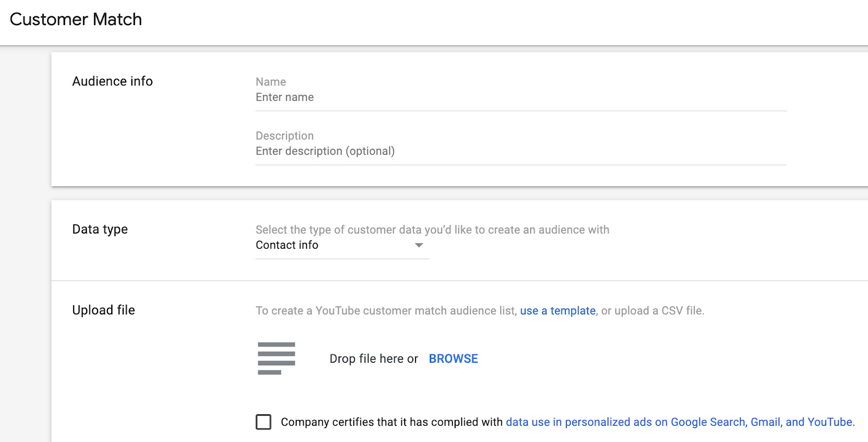Image resolution: width=868 pixels, height=442 pixels.
Task: Click the file upload document icon
Action: click(x=276, y=358)
